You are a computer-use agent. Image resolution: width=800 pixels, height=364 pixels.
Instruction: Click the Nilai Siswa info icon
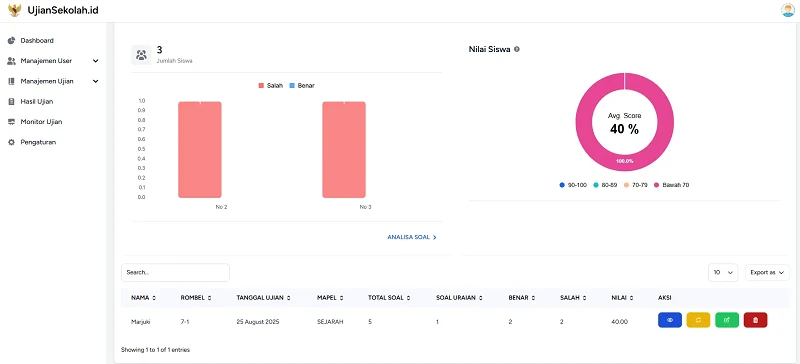517,50
